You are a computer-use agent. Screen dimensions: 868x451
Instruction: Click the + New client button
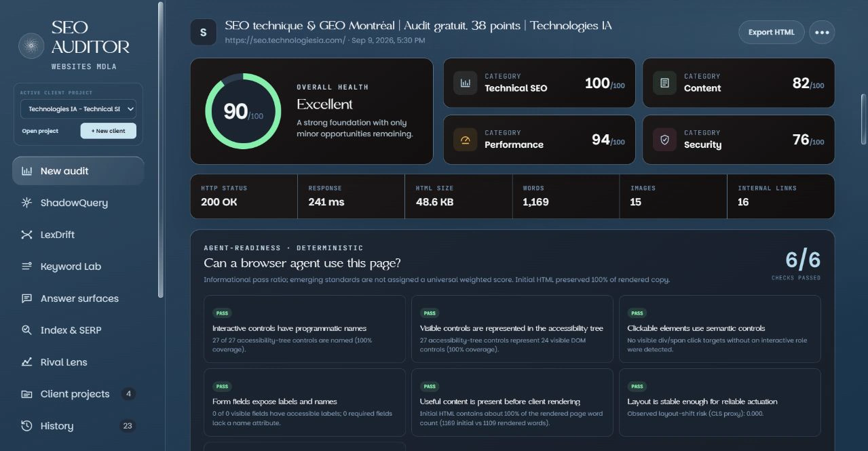pyautogui.click(x=109, y=131)
